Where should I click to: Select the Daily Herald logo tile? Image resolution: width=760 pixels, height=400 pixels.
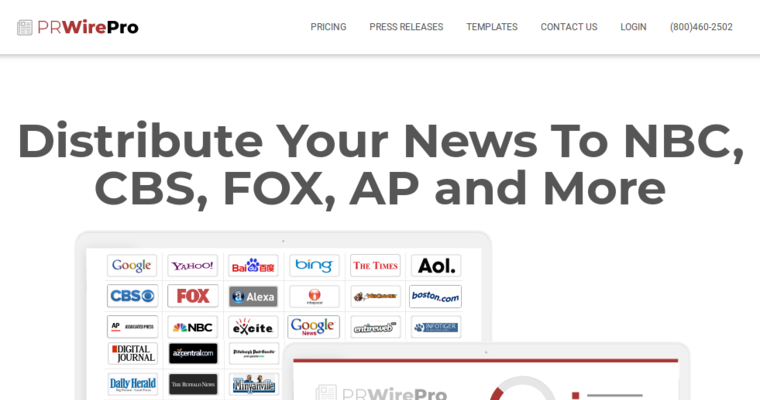click(x=133, y=384)
